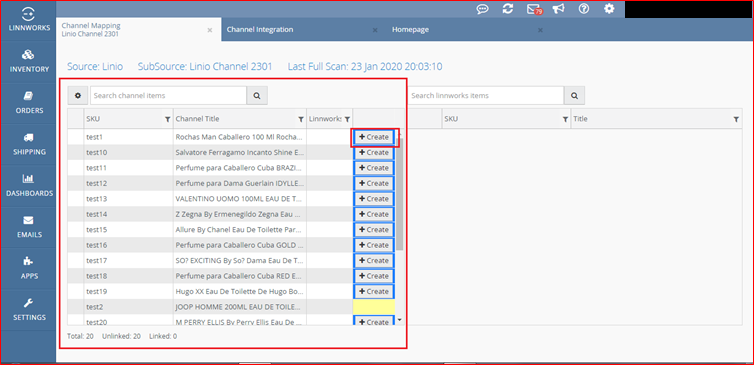Select the test2 SKU cell
Viewport: 754px width, 365px height.
(128, 306)
